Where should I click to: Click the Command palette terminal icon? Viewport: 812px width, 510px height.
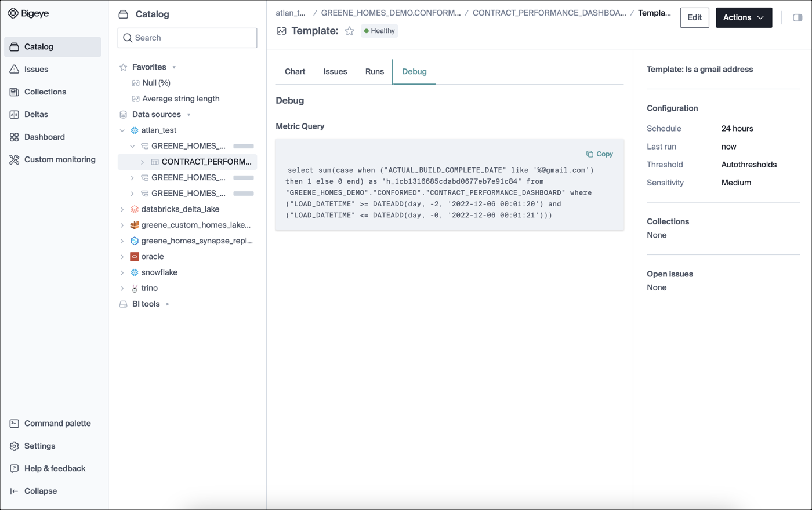pyautogui.click(x=14, y=424)
